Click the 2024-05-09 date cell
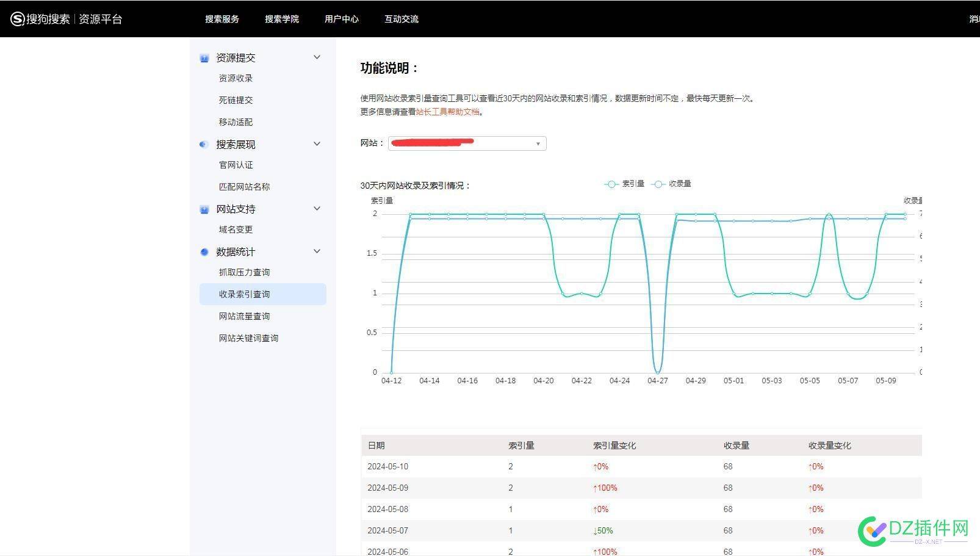The image size is (980, 556). coord(387,488)
